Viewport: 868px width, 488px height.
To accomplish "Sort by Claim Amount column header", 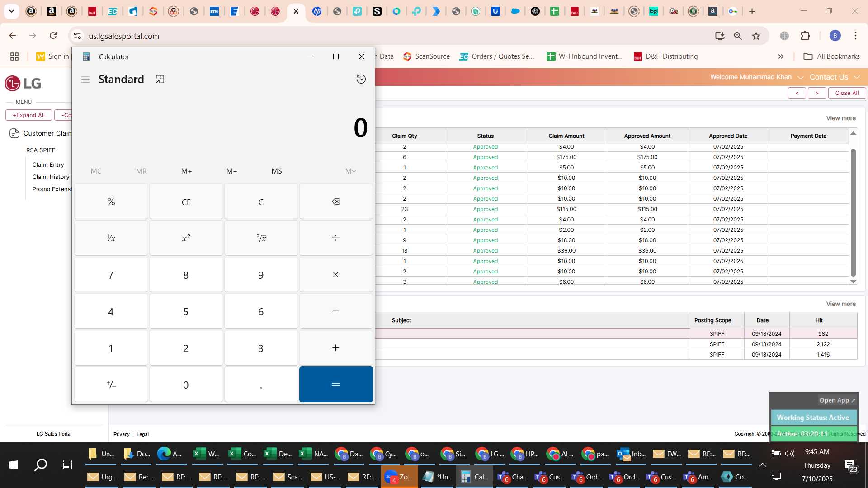I will 566,136.
